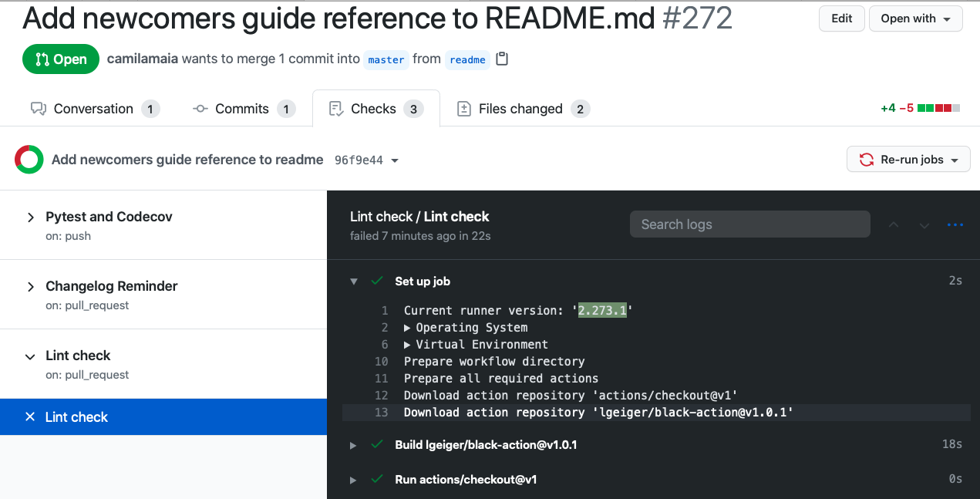Collapse the Lint check workflow group
This screenshot has width=980, height=499.
(30, 356)
